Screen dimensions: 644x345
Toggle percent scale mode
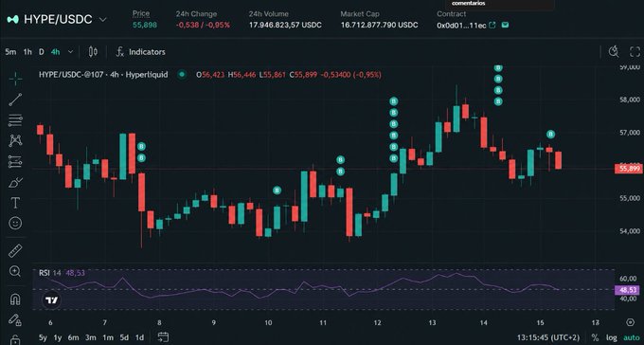(x=595, y=337)
